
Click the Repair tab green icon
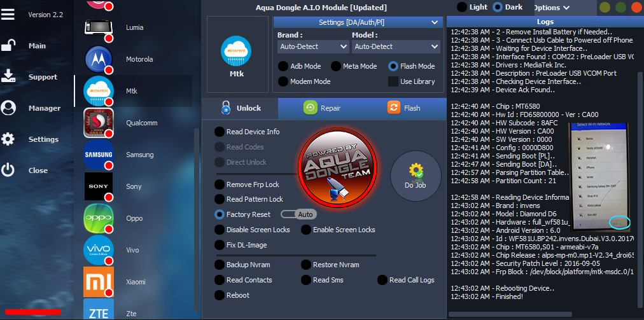coord(311,108)
